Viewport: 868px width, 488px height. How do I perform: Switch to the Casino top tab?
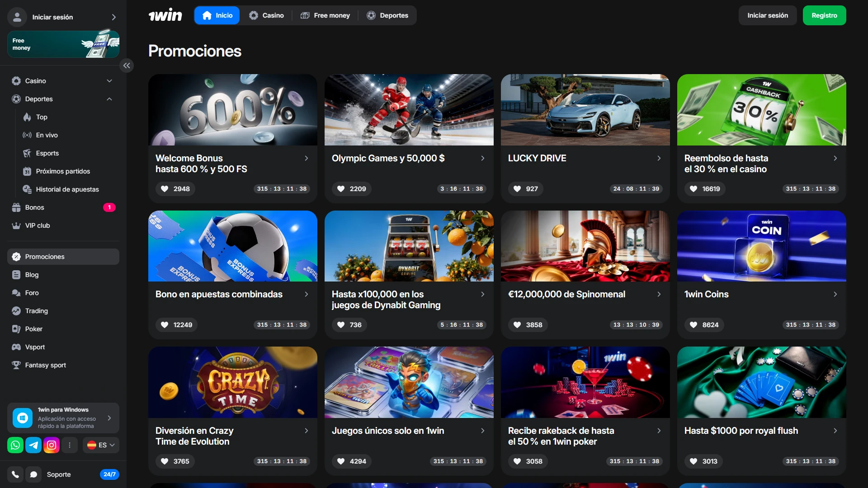267,15
